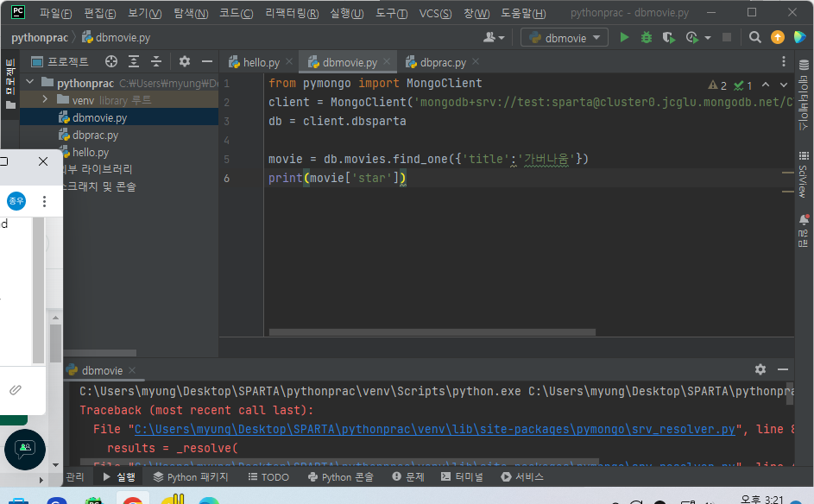This screenshot has width=814, height=504.
Task: Select dbprac.py in project tree
Action: coord(95,135)
